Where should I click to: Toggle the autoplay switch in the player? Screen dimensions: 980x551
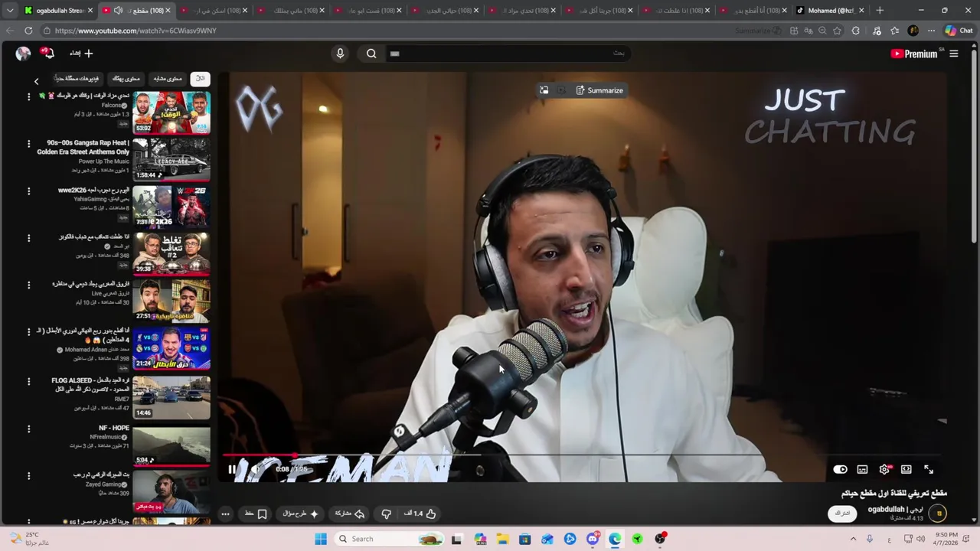[840, 469]
